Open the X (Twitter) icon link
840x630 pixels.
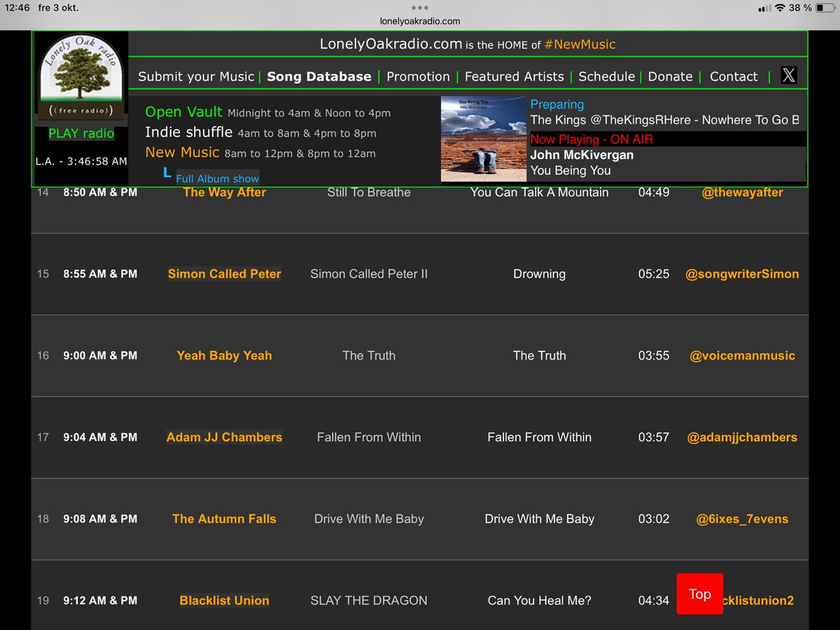(x=789, y=76)
